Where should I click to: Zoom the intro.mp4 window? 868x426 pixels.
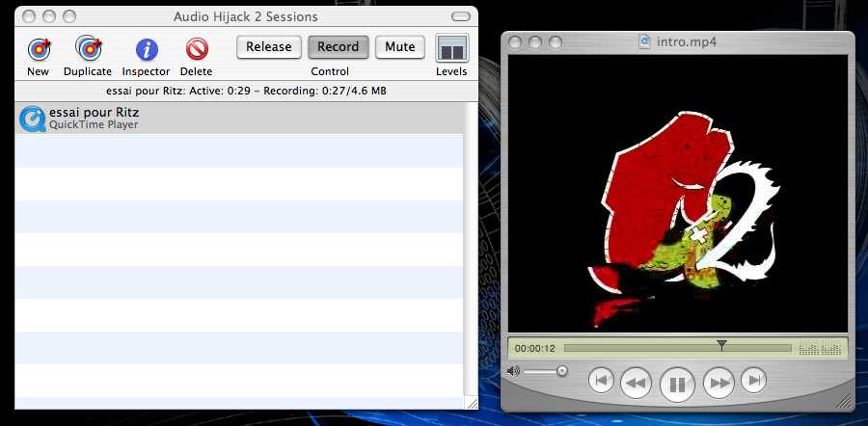pos(556,42)
